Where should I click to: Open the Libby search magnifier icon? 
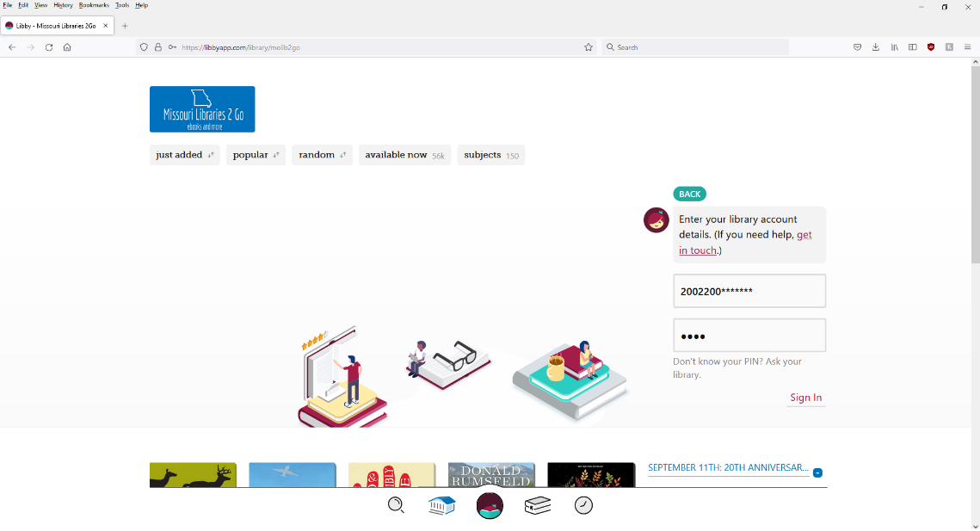396,504
